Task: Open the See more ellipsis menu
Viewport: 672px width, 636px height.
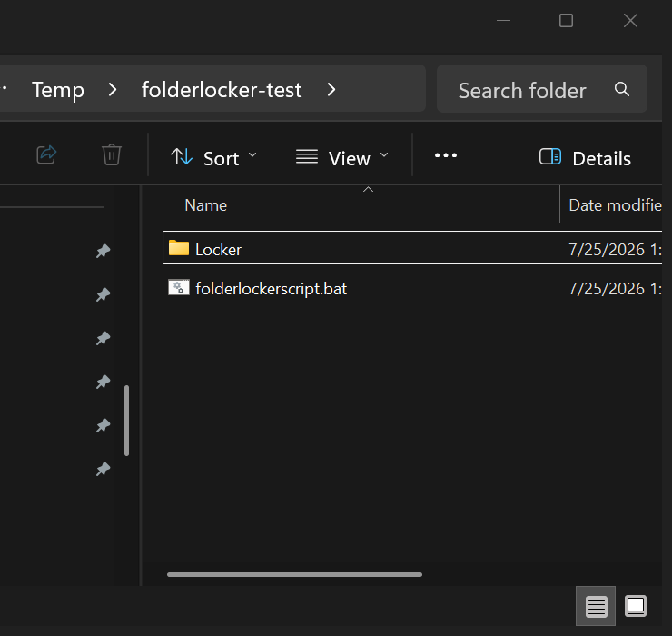Action: pyautogui.click(x=446, y=155)
